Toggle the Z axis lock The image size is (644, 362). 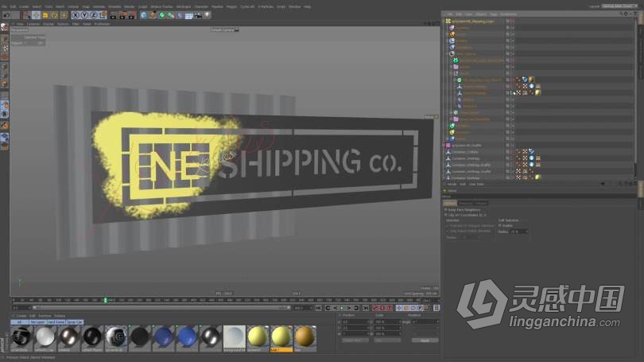[93, 15]
